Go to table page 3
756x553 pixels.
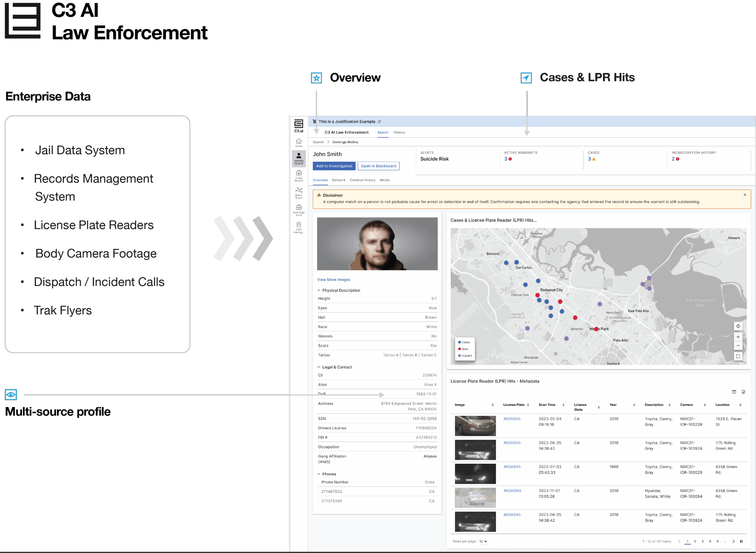click(x=703, y=541)
